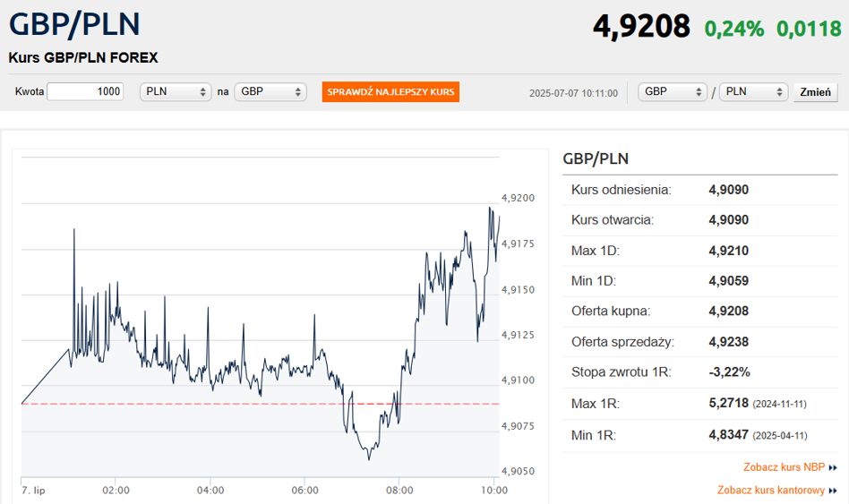849x504 pixels.
Task: Click the 'Min 1D:' row label
Action: pos(594,281)
